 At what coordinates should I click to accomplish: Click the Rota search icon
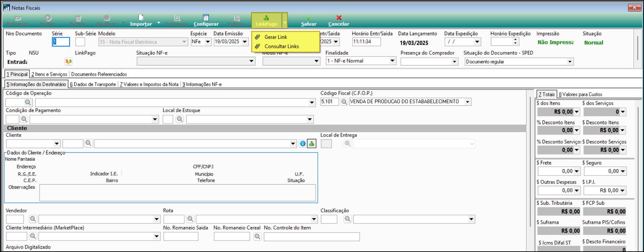190,219
